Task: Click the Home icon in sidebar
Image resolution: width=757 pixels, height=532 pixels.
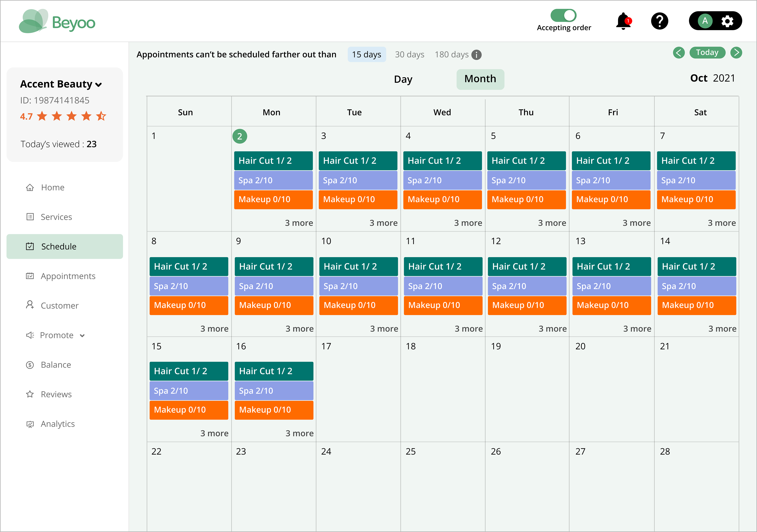Action: (x=30, y=188)
